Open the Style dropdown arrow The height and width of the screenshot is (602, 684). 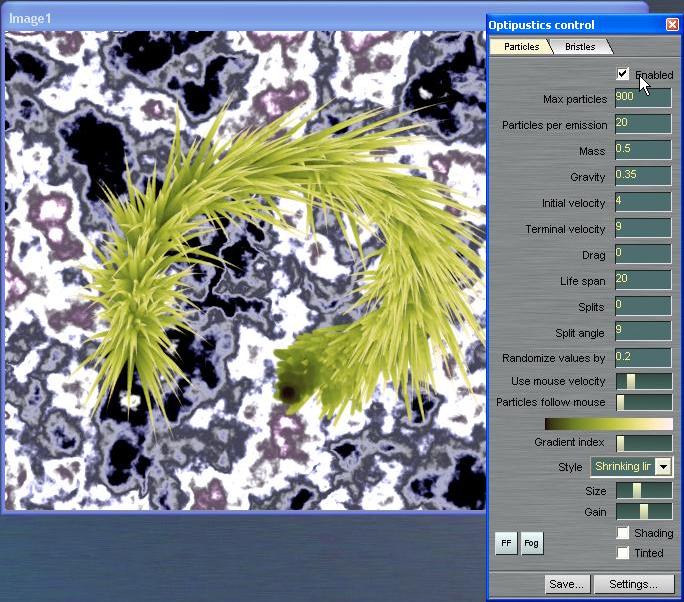click(x=662, y=467)
